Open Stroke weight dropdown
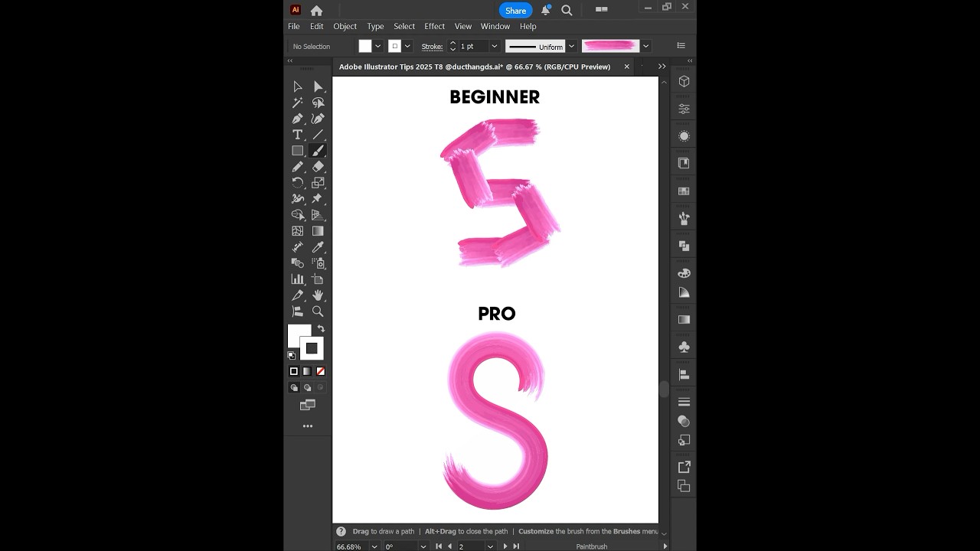Screen dimensions: 980x551 495,46
